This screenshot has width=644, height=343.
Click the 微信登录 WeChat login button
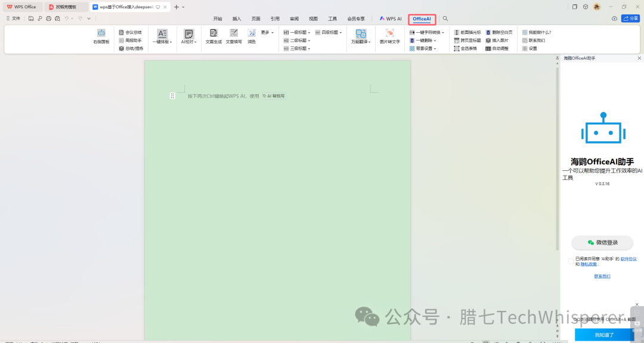point(602,242)
